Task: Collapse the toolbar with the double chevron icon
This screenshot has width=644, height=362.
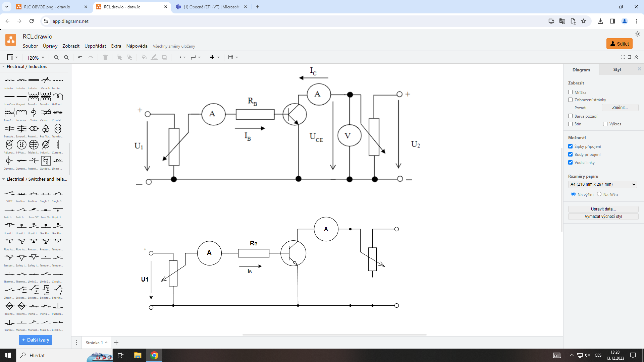Action: click(636, 57)
